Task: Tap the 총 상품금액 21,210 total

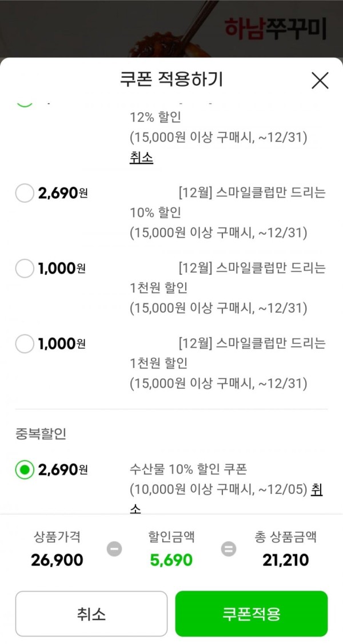Action: [286, 560]
